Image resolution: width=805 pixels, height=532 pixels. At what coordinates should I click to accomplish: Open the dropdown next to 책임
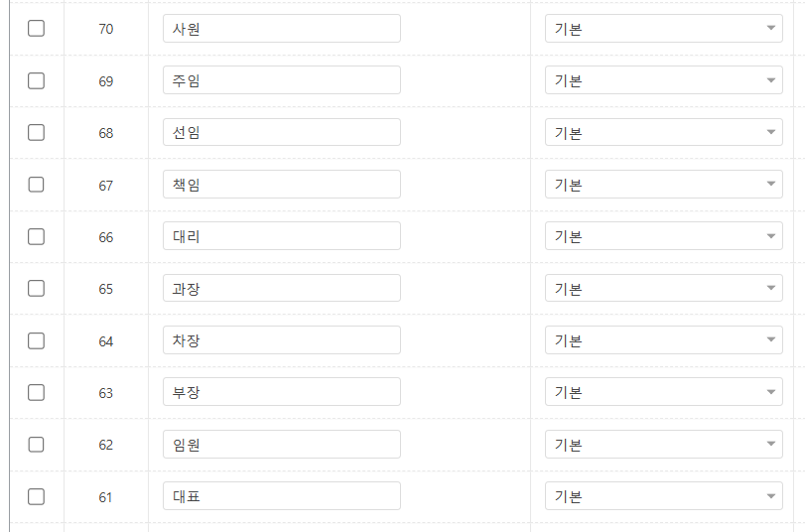coord(663,185)
